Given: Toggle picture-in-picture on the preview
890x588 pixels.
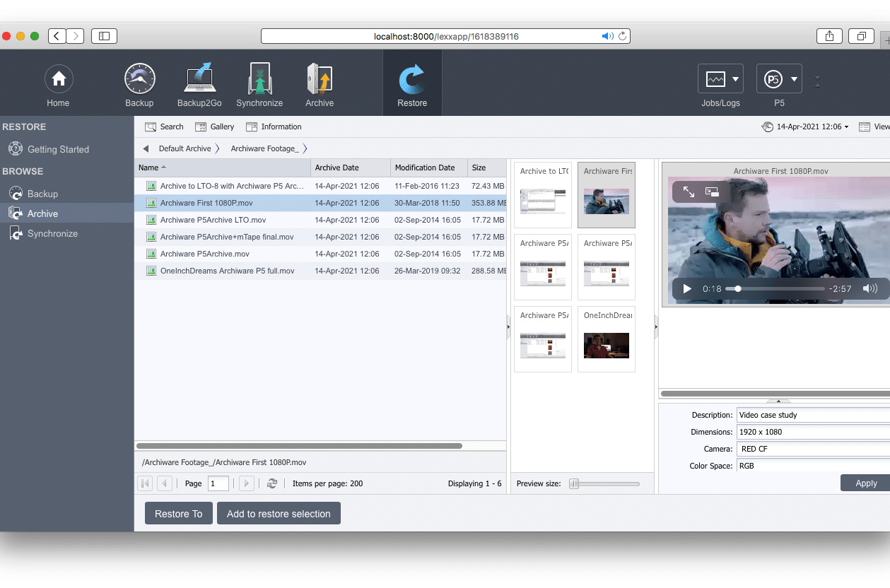Looking at the screenshot, I should click(712, 192).
